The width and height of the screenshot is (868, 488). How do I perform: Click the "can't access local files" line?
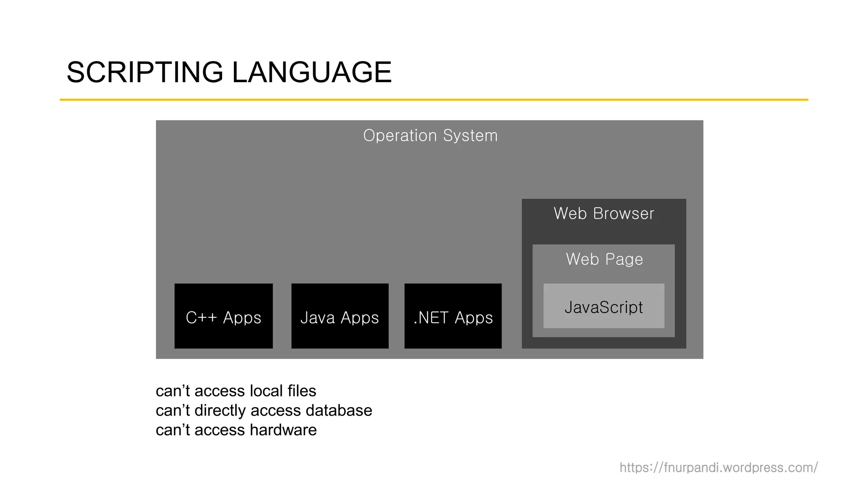pyautogui.click(x=236, y=391)
